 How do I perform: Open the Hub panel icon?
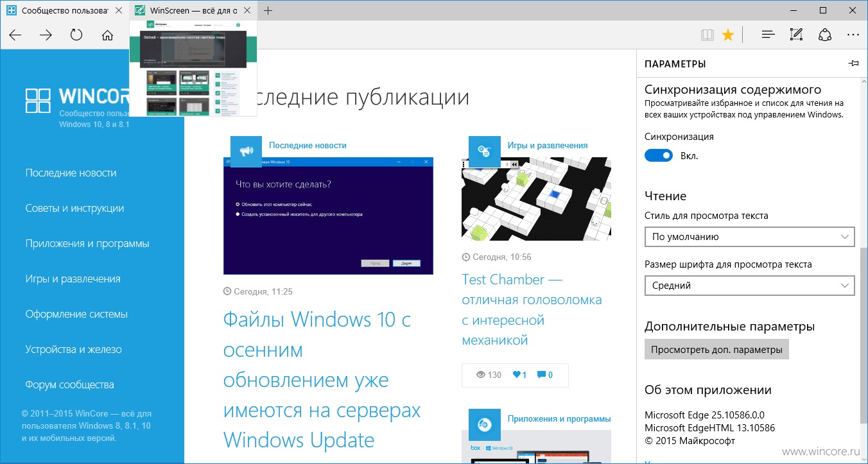(768, 35)
